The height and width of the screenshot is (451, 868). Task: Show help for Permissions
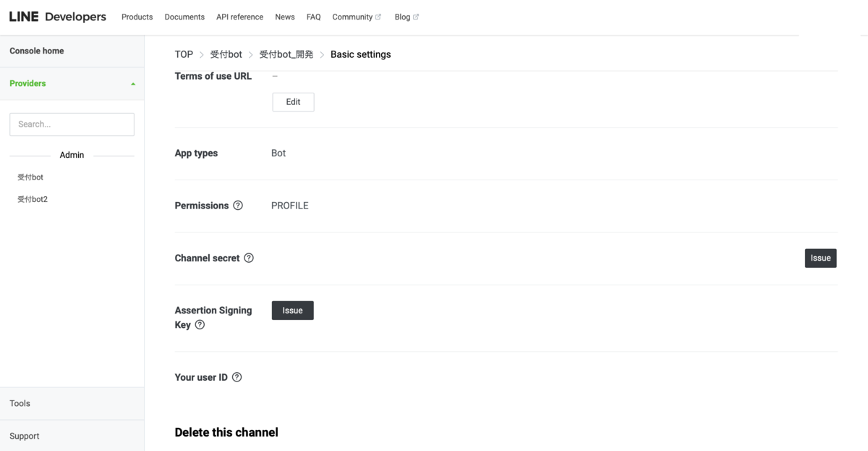click(x=238, y=206)
